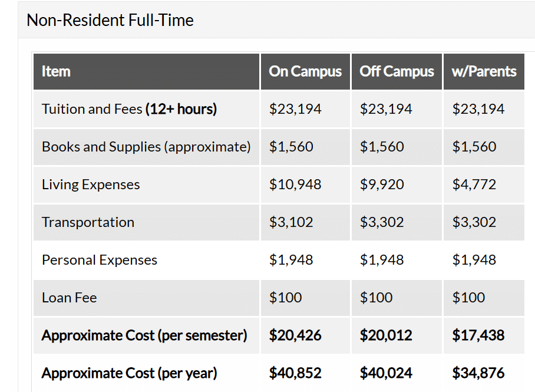The height and width of the screenshot is (392, 535).
Task: Select the Transportation row label
Action: [88, 222]
